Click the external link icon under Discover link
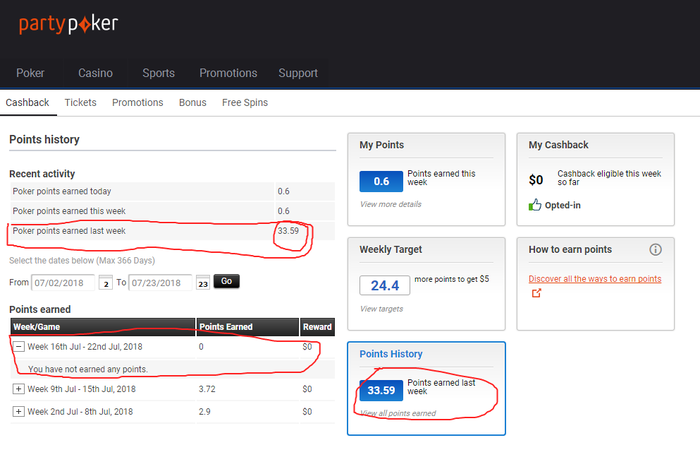 click(x=536, y=293)
